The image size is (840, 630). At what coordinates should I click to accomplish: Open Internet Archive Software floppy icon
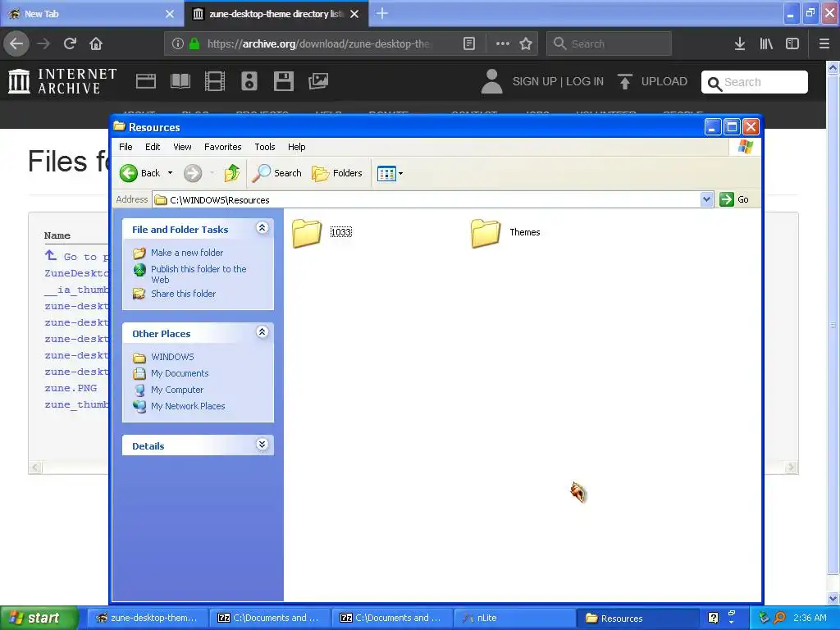283,81
